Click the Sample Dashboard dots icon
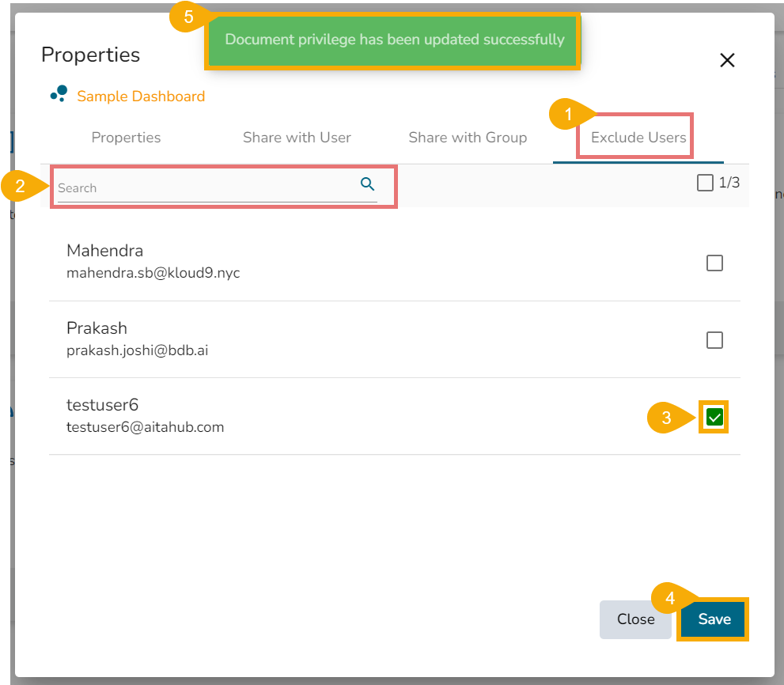 pos(59,94)
